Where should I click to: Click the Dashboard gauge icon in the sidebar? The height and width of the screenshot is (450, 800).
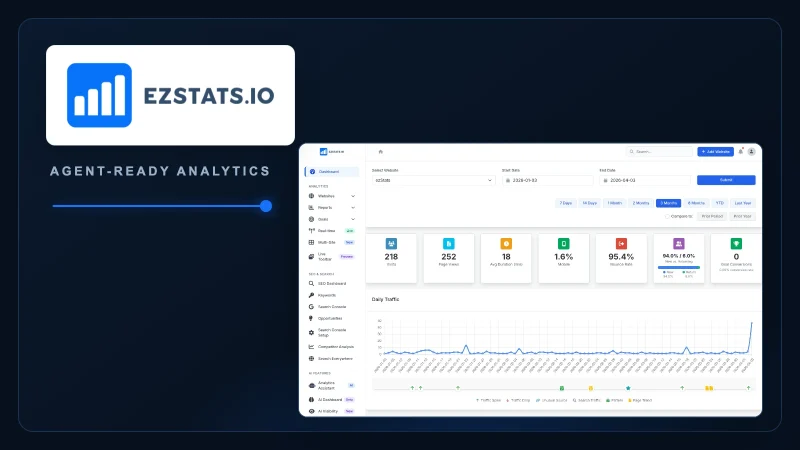coord(312,171)
